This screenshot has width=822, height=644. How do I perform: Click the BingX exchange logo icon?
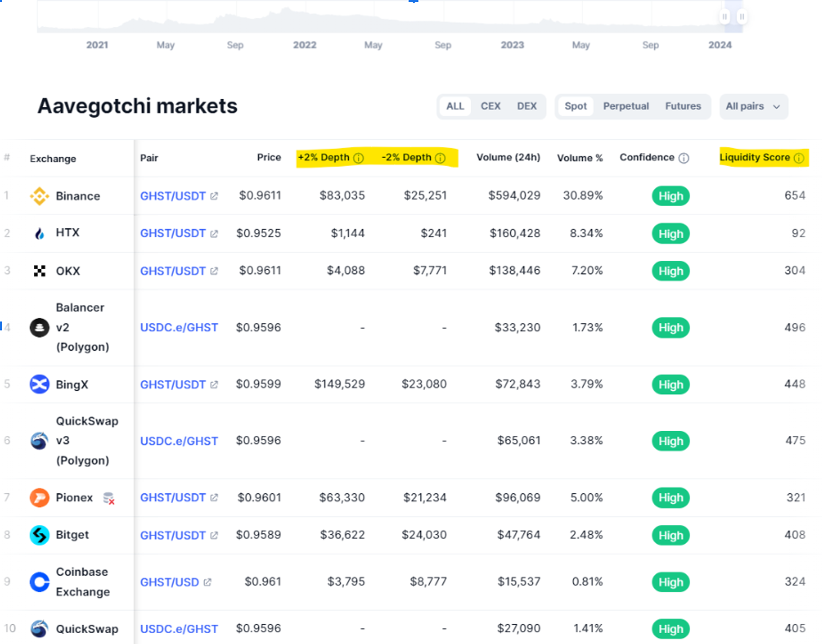39,384
